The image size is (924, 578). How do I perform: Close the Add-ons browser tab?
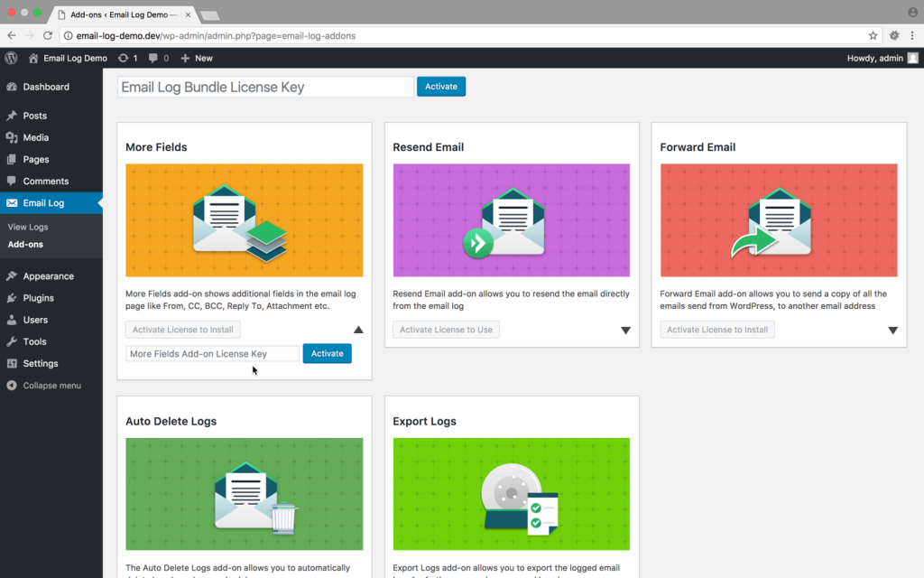point(188,14)
